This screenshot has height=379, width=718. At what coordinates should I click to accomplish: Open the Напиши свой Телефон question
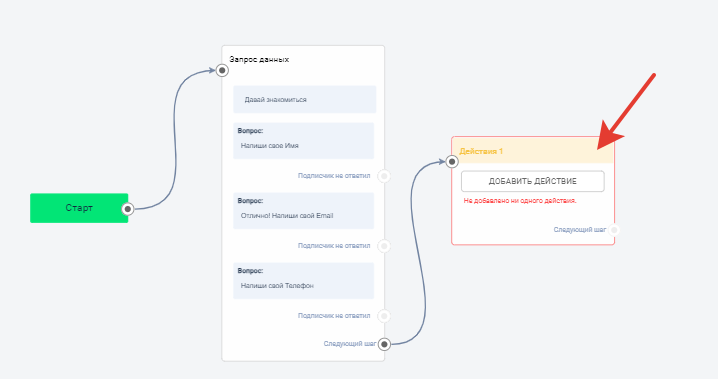pos(304,281)
